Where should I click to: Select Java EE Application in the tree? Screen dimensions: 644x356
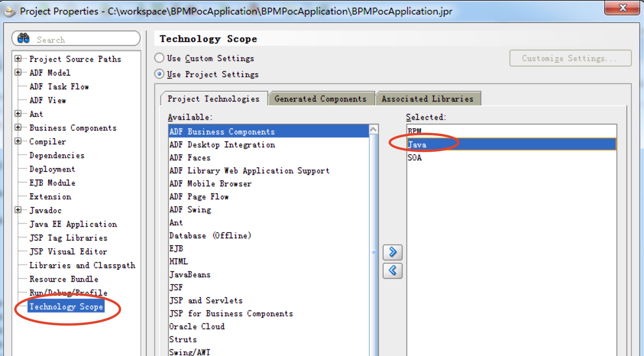(73, 224)
